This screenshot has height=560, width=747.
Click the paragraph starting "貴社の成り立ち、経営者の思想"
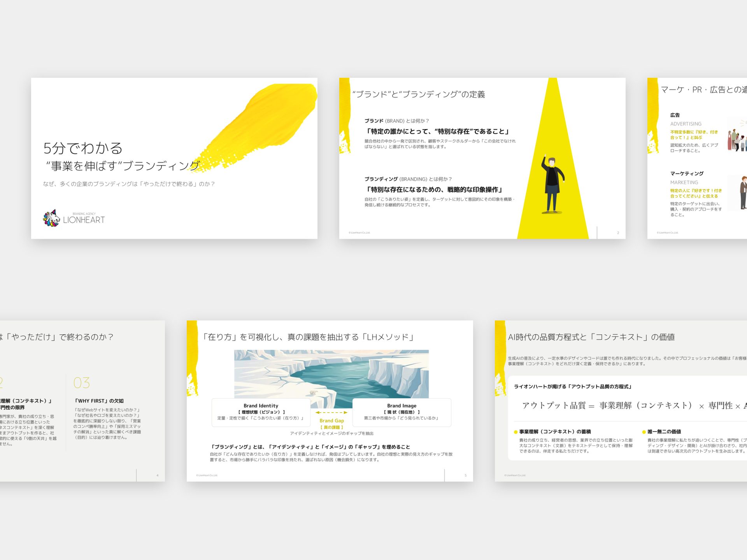pyautogui.click(x=576, y=446)
